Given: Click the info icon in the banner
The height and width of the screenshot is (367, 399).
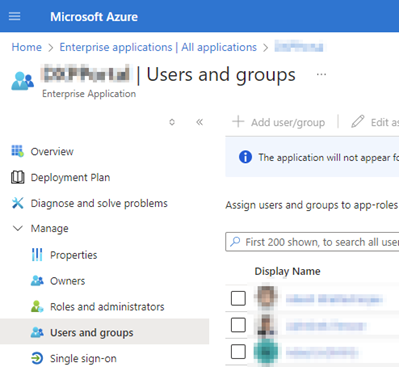Looking at the screenshot, I should (x=245, y=157).
